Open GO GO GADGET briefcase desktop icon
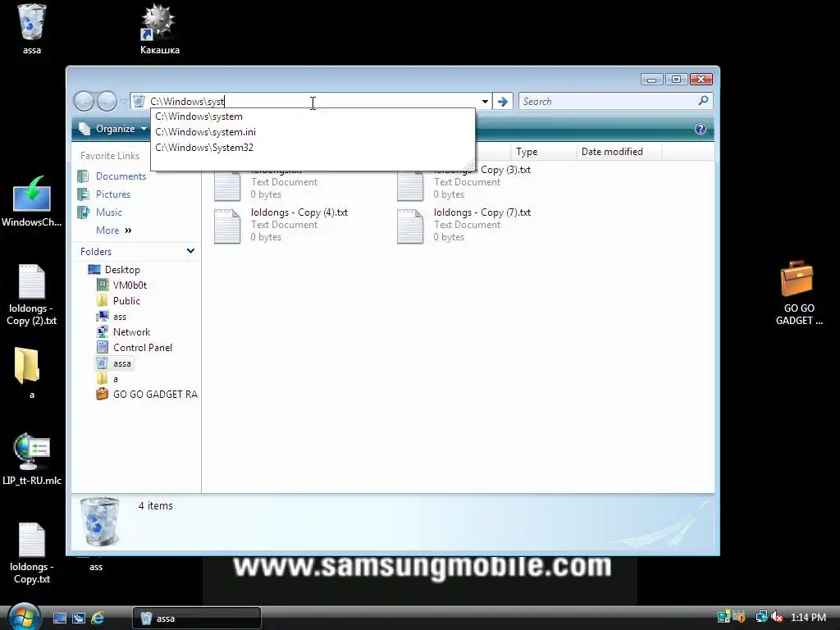The width and height of the screenshot is (840, 630). pyautogui.click(x=798, y=293)
